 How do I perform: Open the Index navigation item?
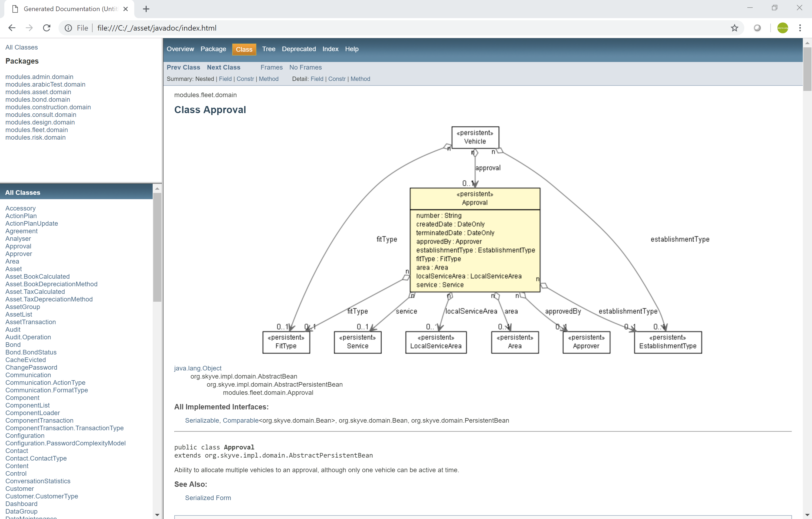330,49
